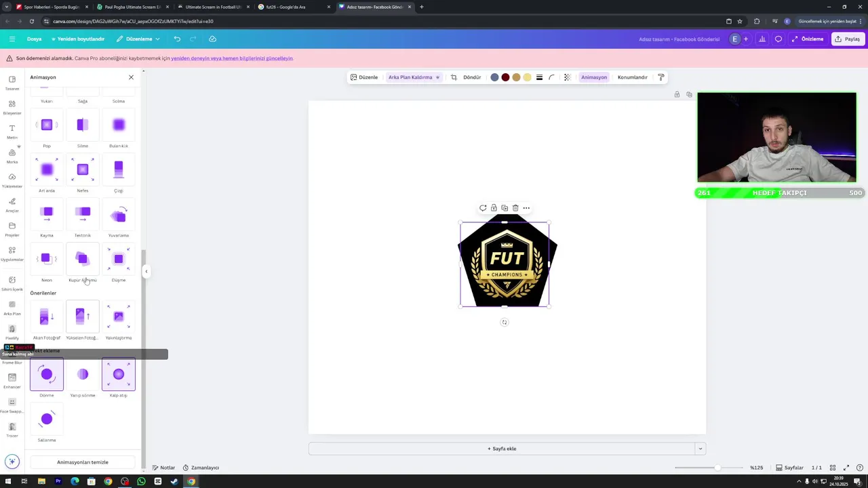Close the Animasyon panel

click(x=131, y=77)
